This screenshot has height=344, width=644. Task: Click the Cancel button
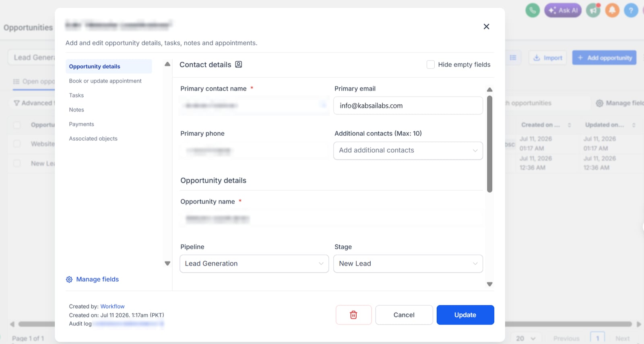coord(404,315)
